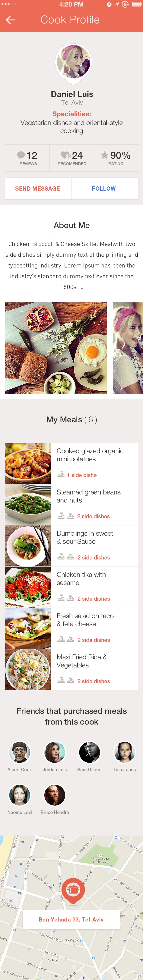
Task: Click the reviews speech bubble icon
Action: pos(21,155)
